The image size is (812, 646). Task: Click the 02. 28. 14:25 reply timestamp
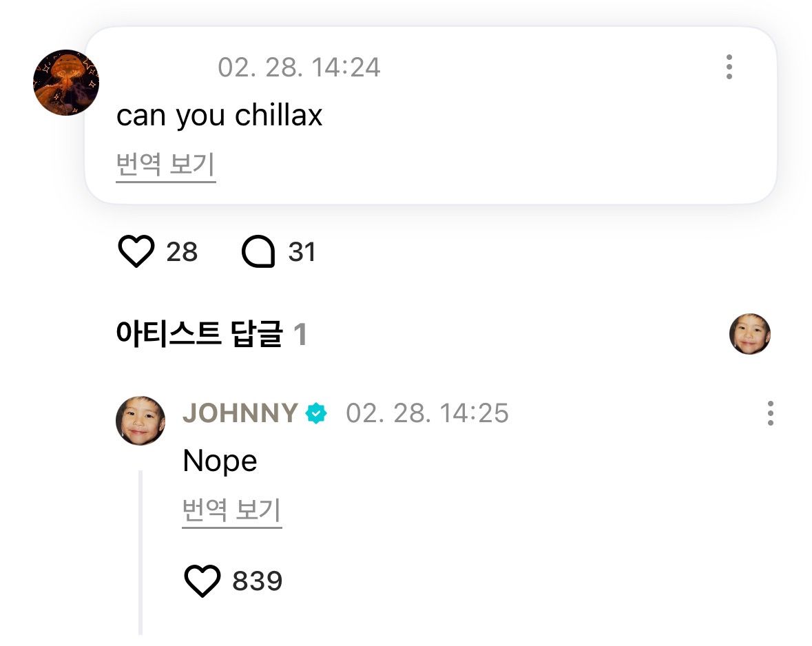pyautogui.click(x=427, y=413)
